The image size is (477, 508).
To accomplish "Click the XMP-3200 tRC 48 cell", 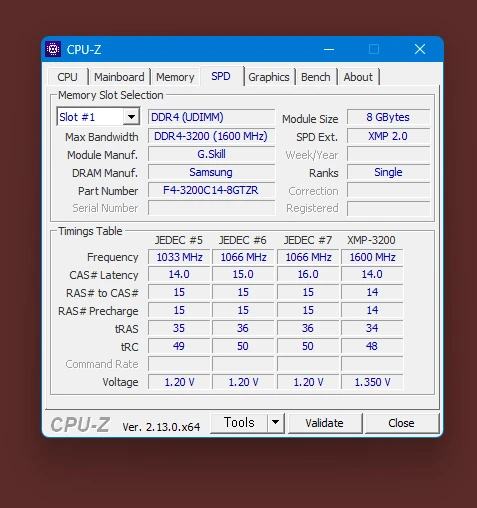I will coord(372,346).
